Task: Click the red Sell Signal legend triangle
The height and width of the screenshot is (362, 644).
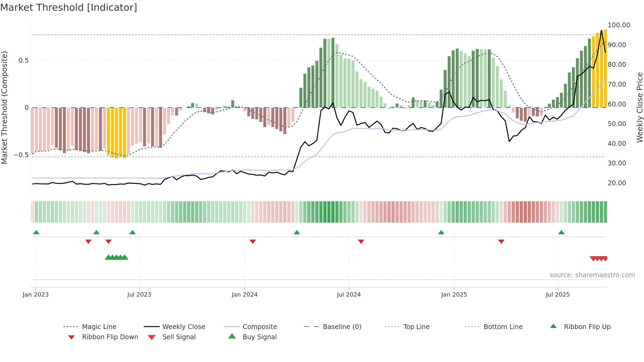Action: coord(152,337)
